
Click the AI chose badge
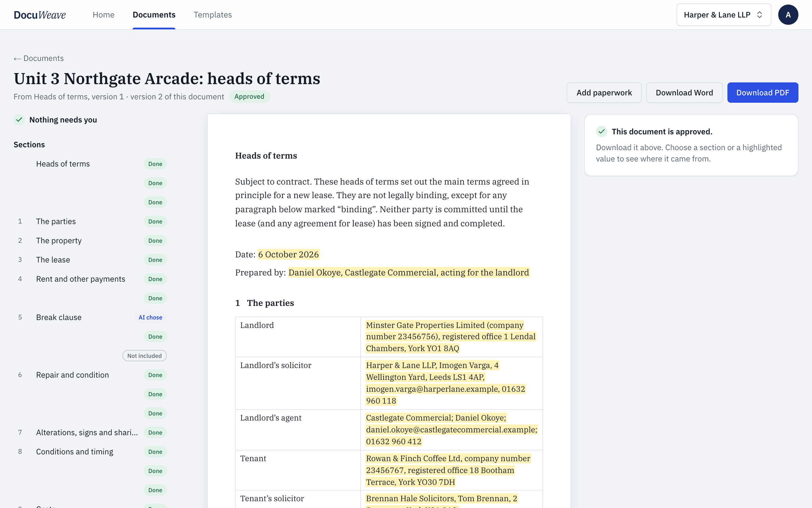coord(150,317)
